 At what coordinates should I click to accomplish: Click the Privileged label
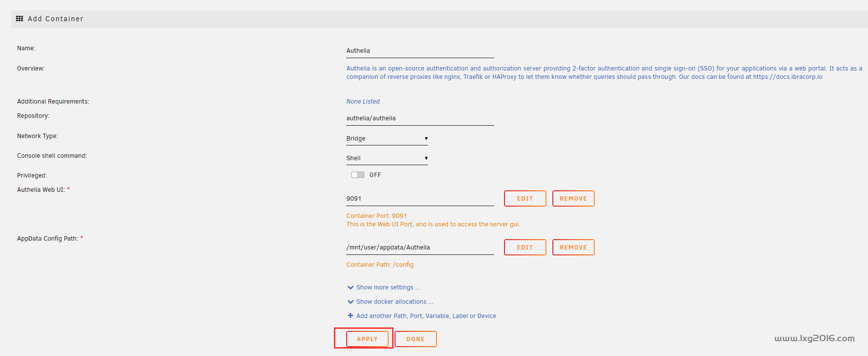tap(32, 176)
